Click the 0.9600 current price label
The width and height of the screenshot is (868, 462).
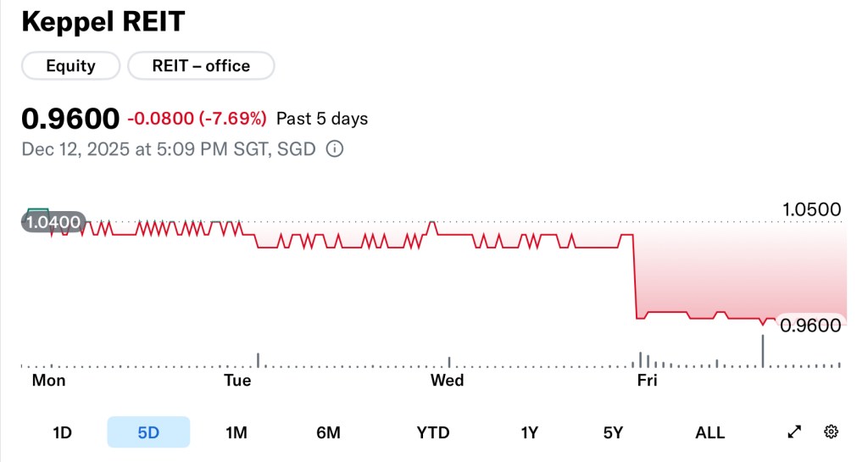(x=811, y=326)
